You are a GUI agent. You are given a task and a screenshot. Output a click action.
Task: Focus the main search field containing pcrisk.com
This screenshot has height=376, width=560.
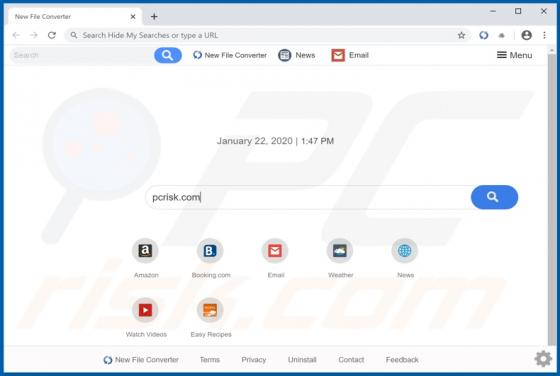(x=308, y=197)
